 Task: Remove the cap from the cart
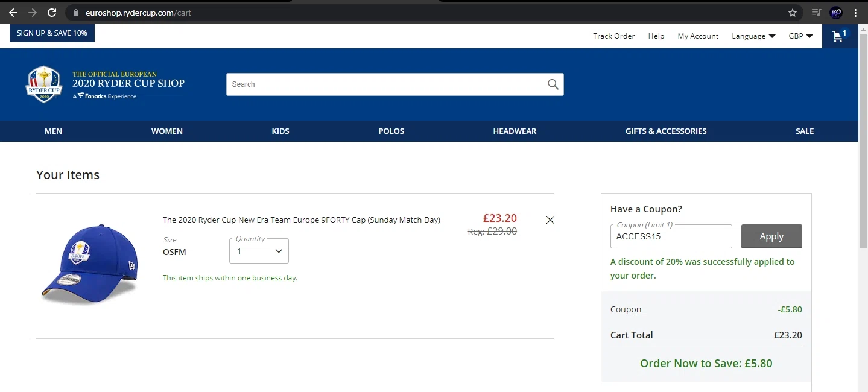point(550,220)
